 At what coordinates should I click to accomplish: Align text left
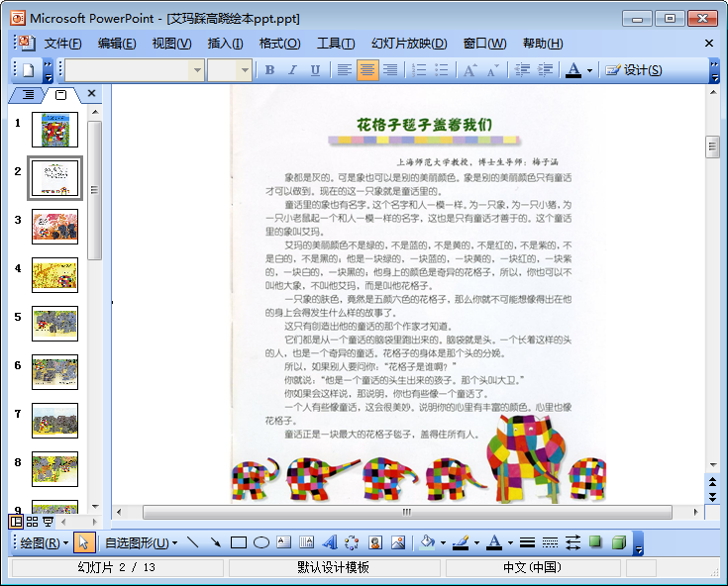click(x=344, y=70)
